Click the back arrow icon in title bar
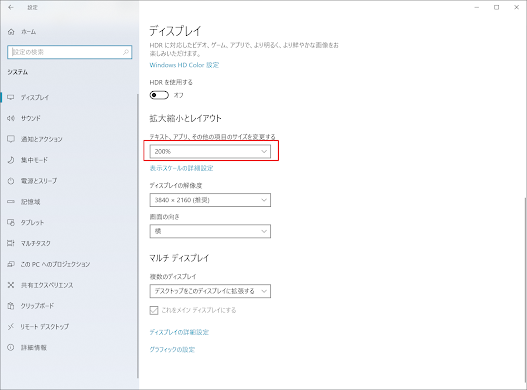The width and height of the screenshot is (527, 390). (x=11, y=7)
